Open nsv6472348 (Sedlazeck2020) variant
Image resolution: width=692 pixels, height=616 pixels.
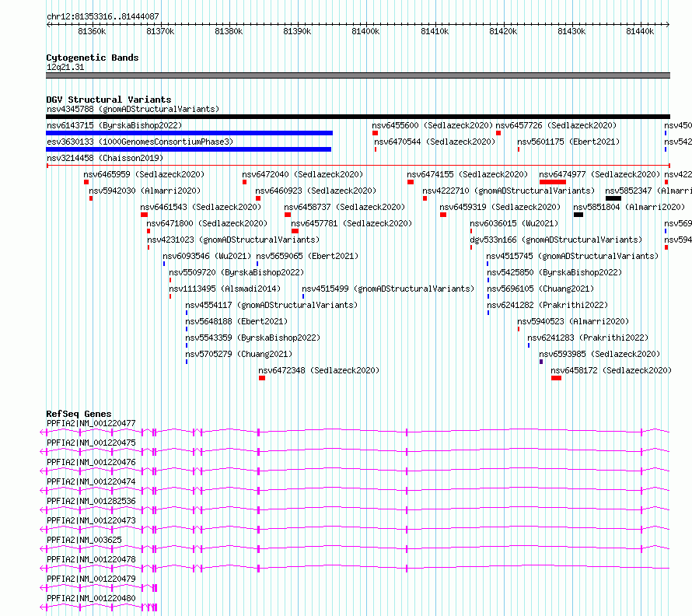click(319, 370)
